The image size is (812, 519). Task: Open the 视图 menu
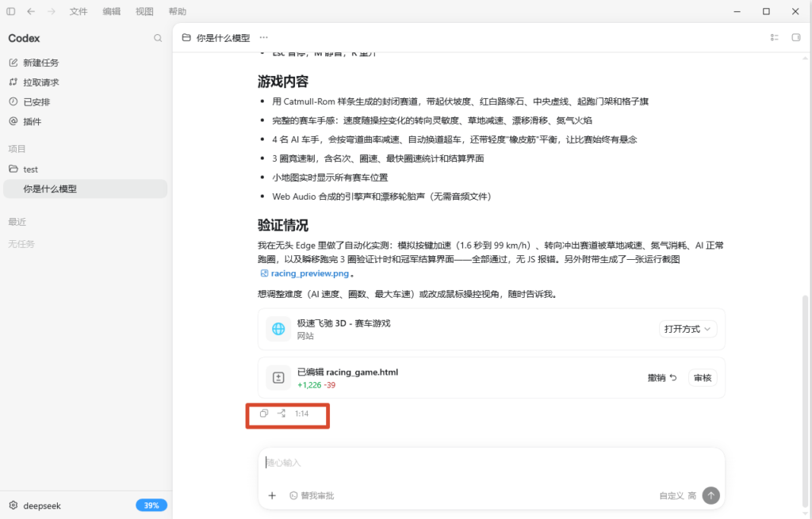coord(144,11)
